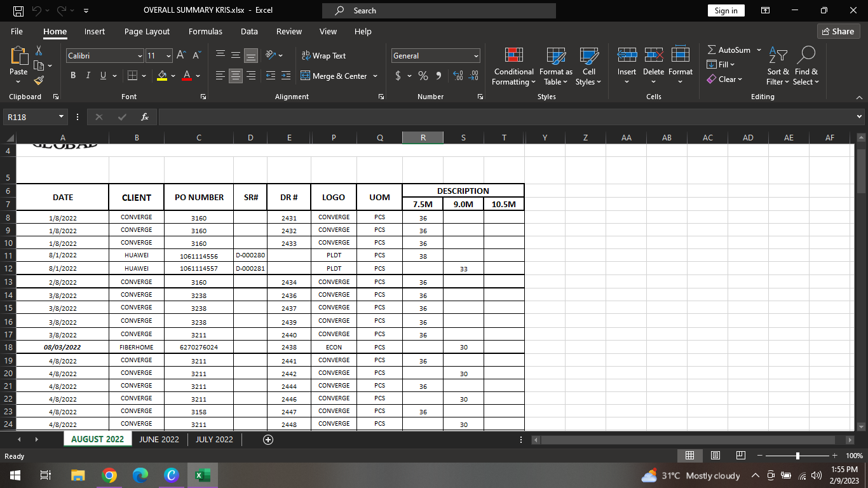Expand the Merge & Center dropdown arrow
Image resolution: width=868 pixels, height=488 pixels.
pos(375,76)
